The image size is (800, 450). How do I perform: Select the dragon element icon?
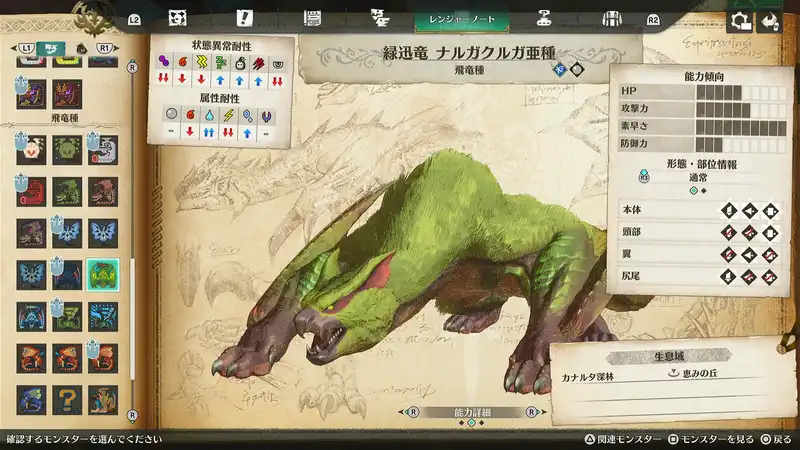pos(266,116)
